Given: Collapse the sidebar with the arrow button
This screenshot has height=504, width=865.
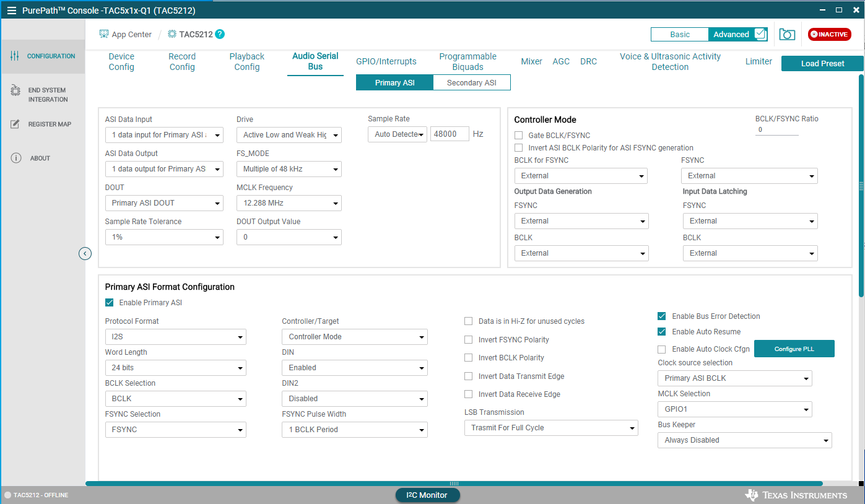Looking at the screenshot, I should 85,253.
